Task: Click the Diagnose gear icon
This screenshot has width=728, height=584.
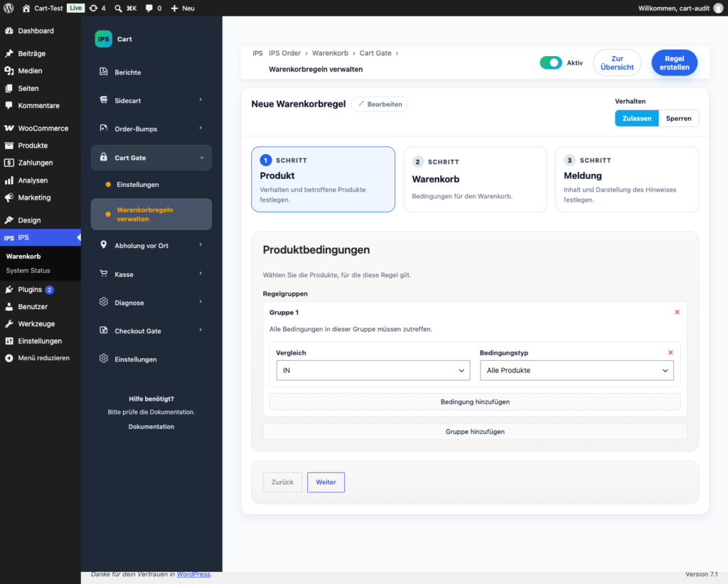Action: 104,302
